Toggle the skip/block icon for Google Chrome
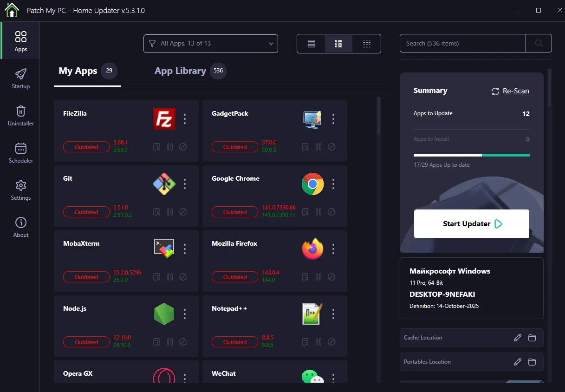The width and height of the screenshot is (565, 392). click(331, 212)
